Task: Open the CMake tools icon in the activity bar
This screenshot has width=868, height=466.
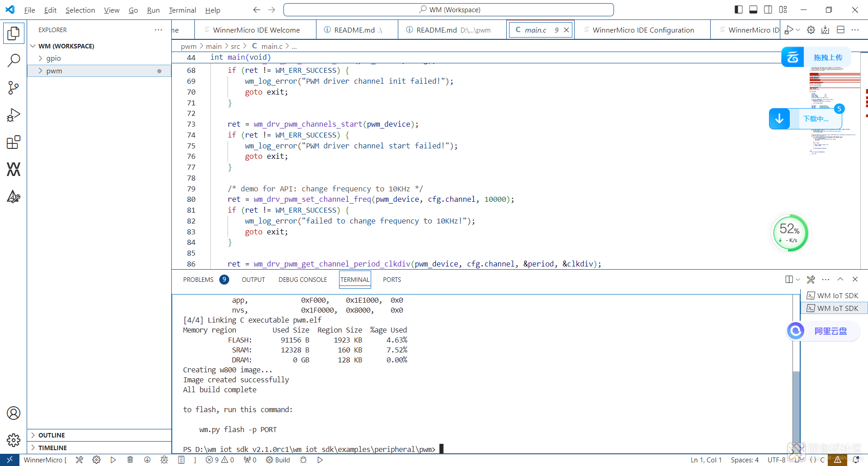Action: coord(14,196)
